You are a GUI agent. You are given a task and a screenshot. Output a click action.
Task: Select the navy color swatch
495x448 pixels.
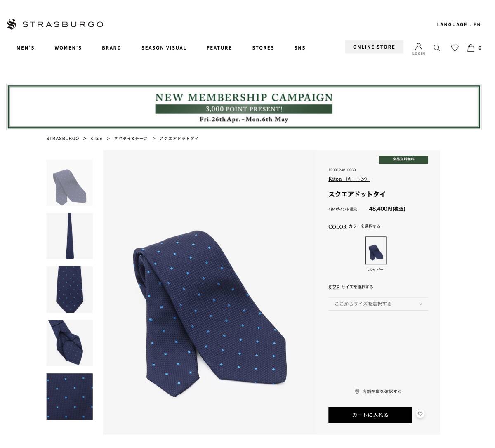(x=376, y=250)
